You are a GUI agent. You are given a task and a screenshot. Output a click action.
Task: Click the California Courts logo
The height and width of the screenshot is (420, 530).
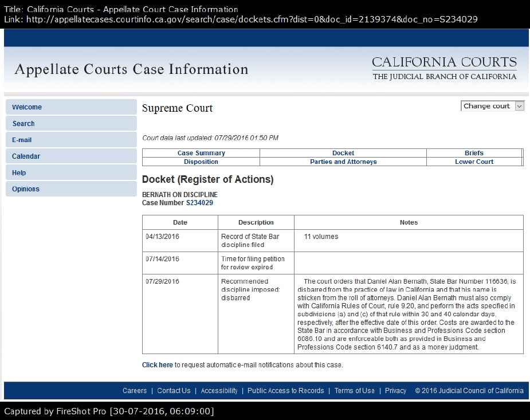(444, 68)
